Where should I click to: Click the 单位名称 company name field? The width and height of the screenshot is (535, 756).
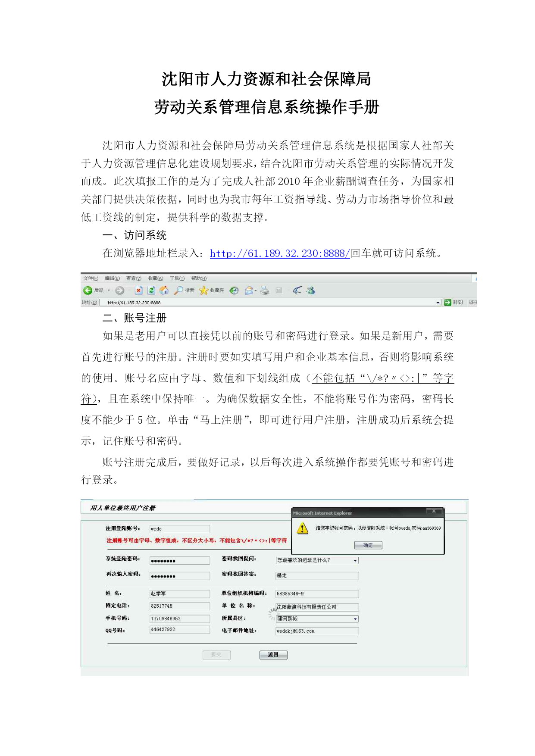(x=317, y=607)
